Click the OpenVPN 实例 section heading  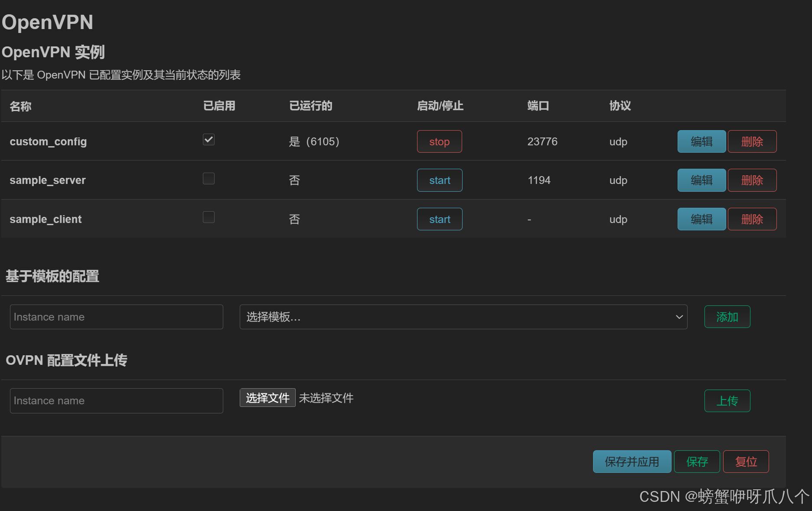pyautogui.click(x=53, y=52)
